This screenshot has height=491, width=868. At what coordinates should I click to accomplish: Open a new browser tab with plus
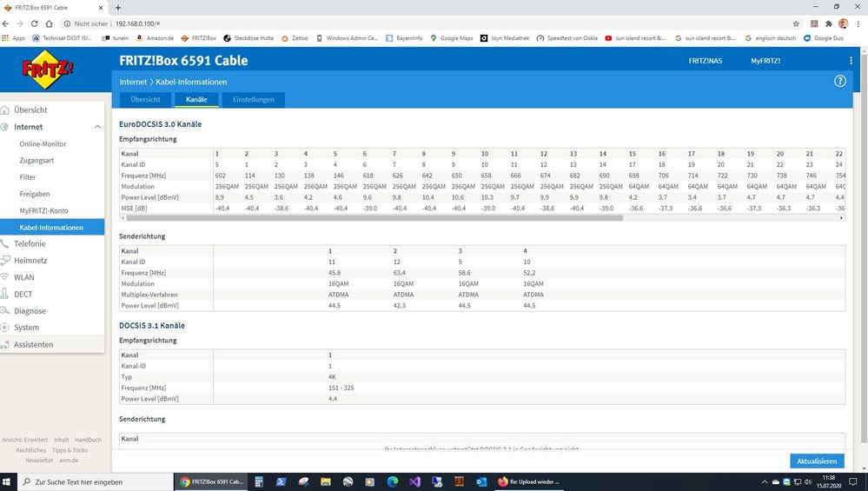118,8
